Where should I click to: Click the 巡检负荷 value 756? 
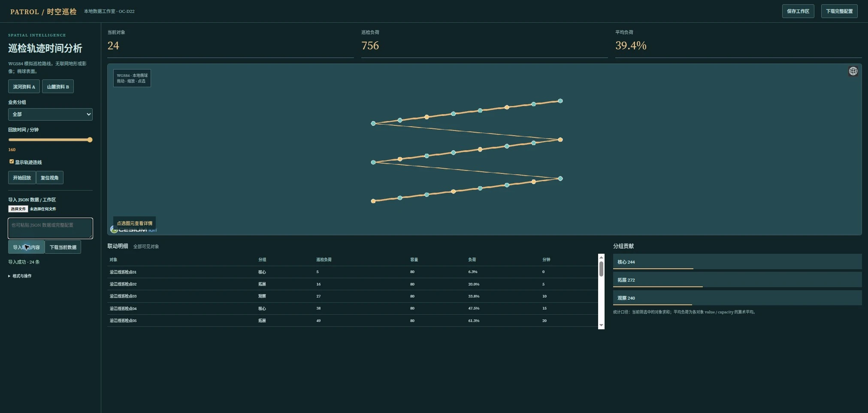[x=370, y=46]
